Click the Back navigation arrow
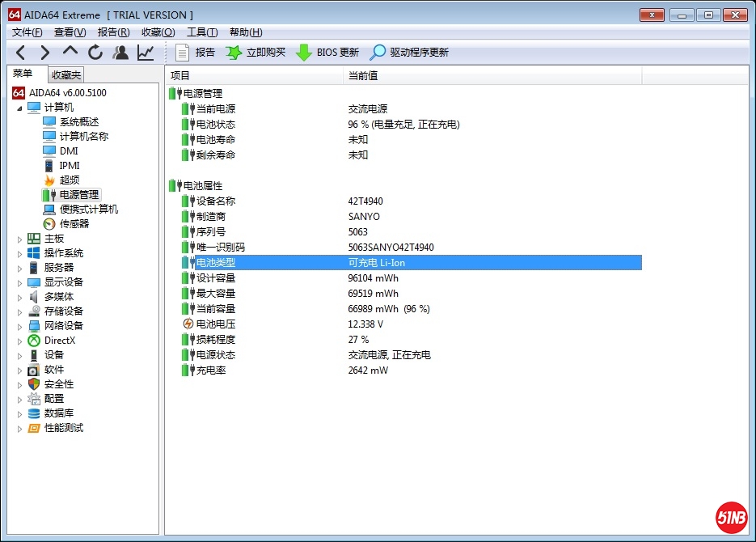The height and width of the screenshot is (542, 756). click(21, 53)
